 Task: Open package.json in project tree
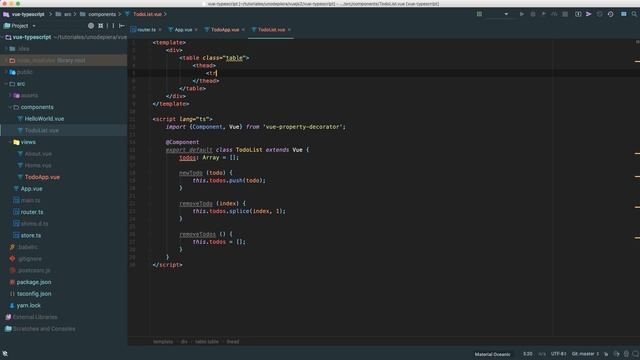click(34, 282)
